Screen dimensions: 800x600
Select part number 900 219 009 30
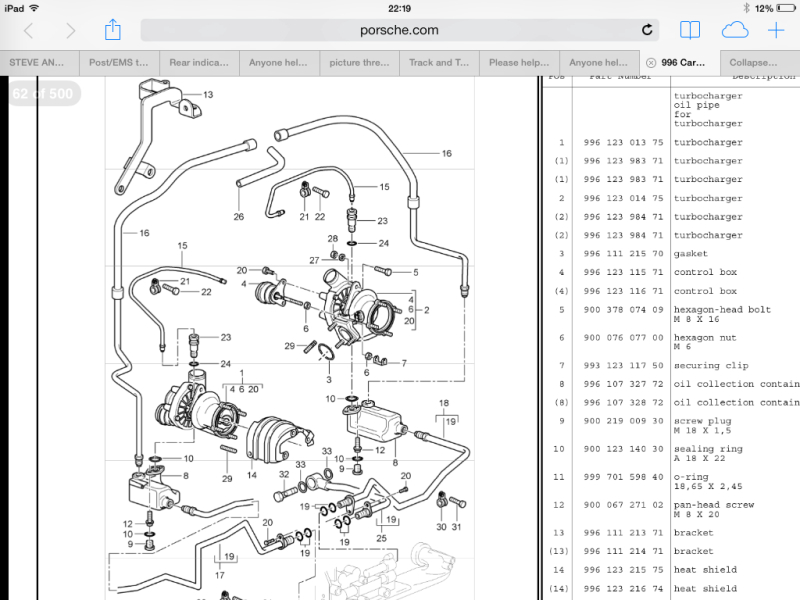623,421
